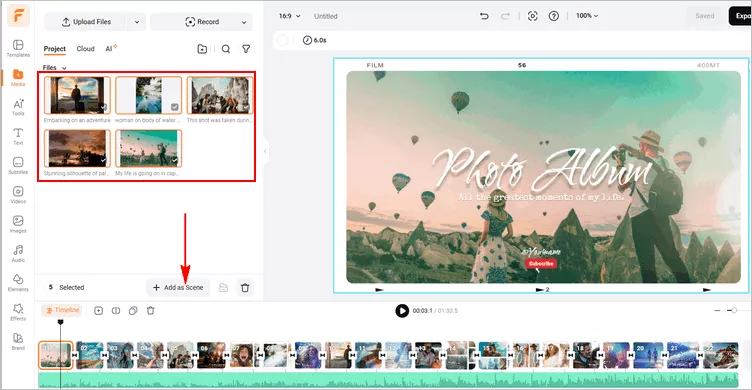Uncheck the 'This shot was taken durin' photo

(x=246, y=107)
